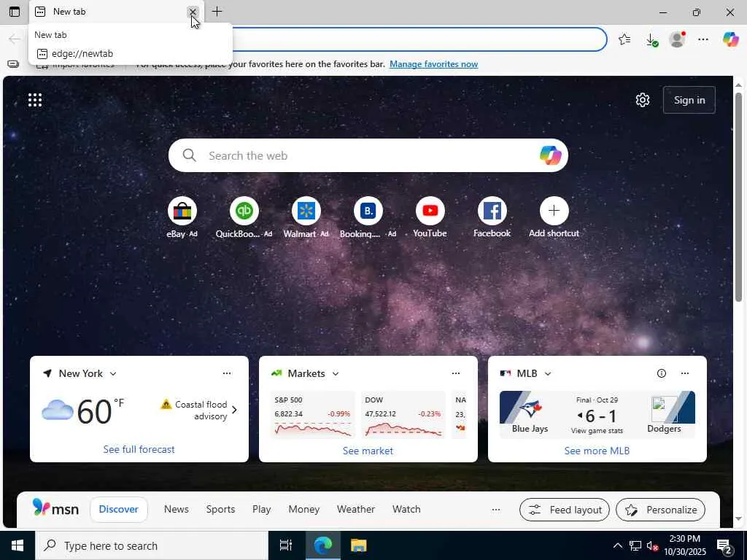Launch Copilot from the toolbar
Image resolution: width=747 pixels, height=560 pixels.
tap(730, 39)
